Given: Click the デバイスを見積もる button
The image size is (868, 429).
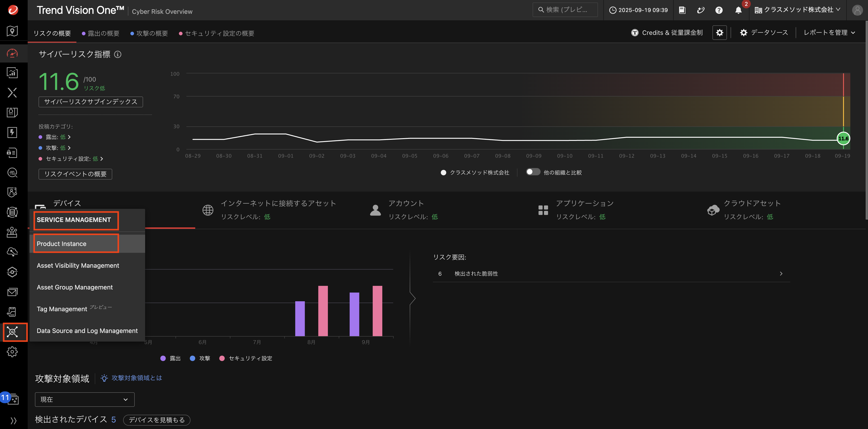Looking at the screenshot, I should (x=157, y=420).
